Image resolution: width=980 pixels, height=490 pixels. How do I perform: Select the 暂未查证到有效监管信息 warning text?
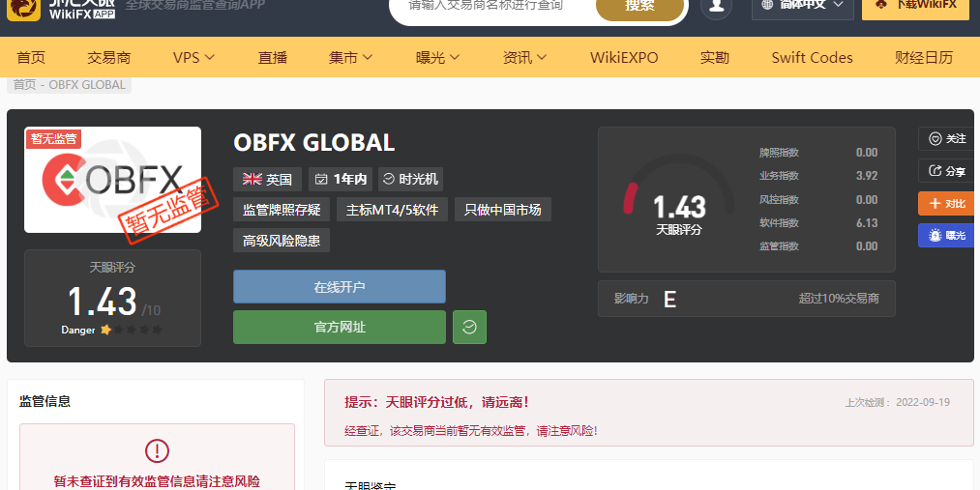pos(157,481)
